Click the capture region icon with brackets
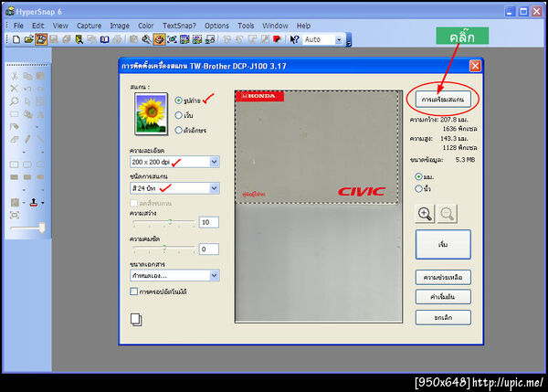548x392 pixels. click(x=172, y=39)
